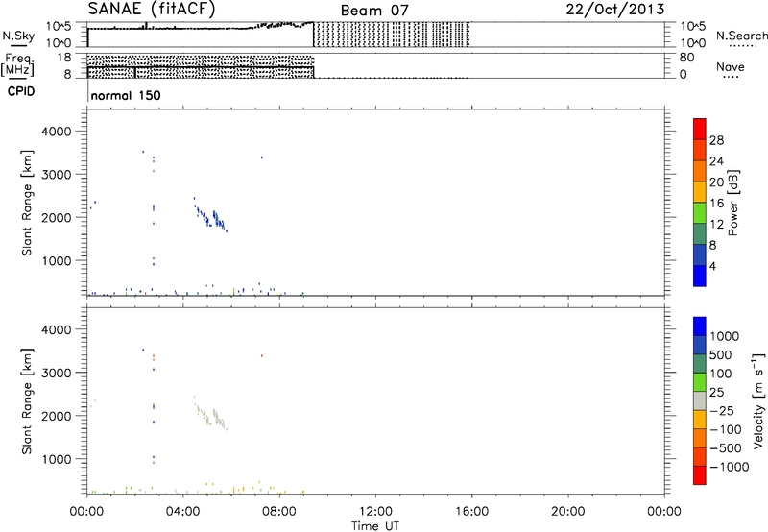Click the 12:00 time tick label

[375, 512]
